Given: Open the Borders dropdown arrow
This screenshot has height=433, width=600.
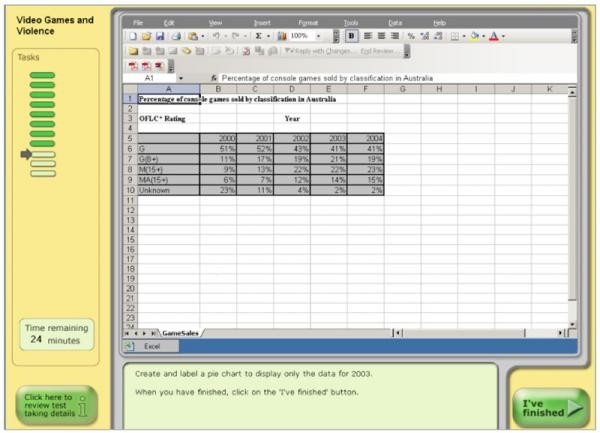Looking at the screenshot, I should pos(464,36).
